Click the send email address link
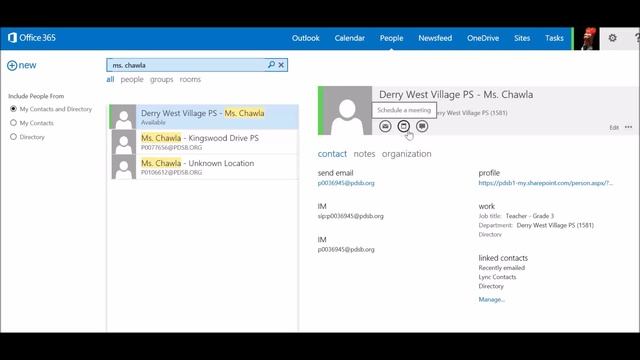640x360 pixels. [346, 183]
